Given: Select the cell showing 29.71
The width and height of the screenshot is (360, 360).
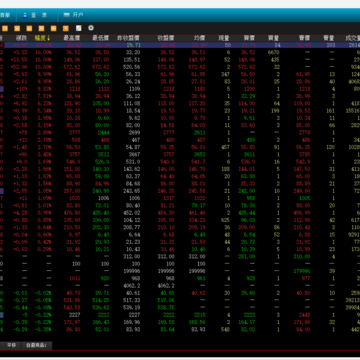Looking at the screenshot, I should click(134, 45).
